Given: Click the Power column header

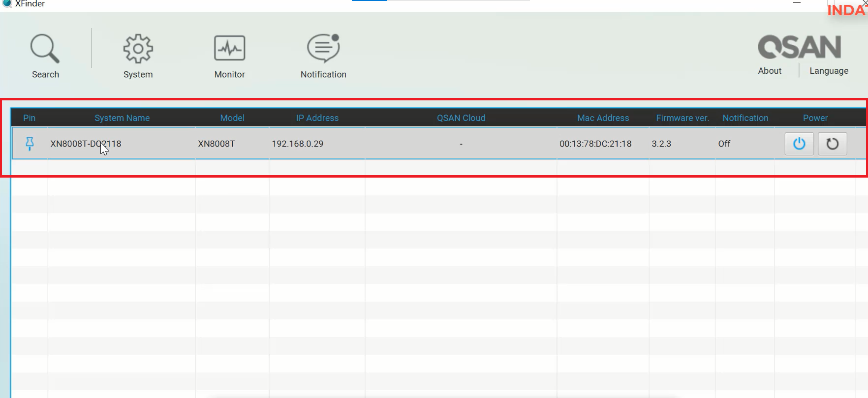Looking at the screenshot, I should pos(815,118).
